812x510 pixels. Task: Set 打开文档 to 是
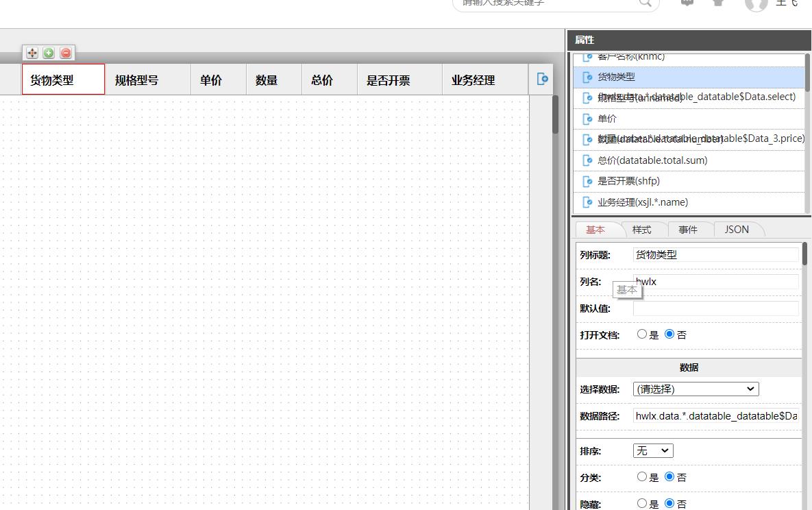click(x=642, y=335)
